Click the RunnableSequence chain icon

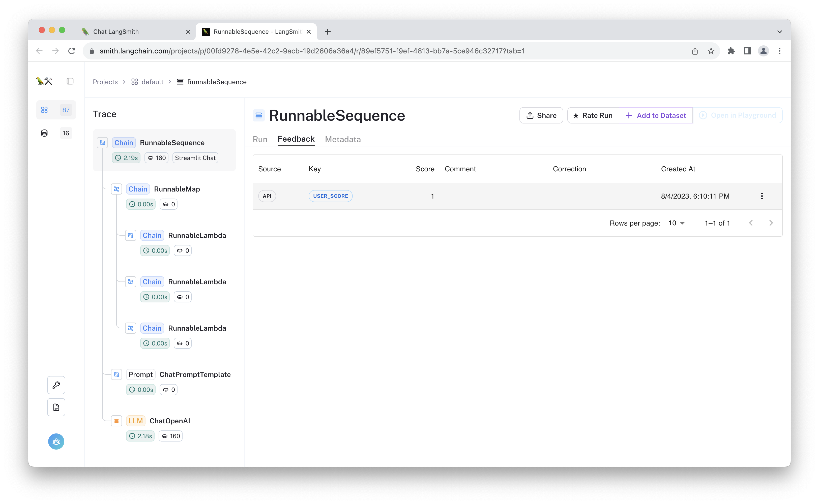click(x=102, y=142)
